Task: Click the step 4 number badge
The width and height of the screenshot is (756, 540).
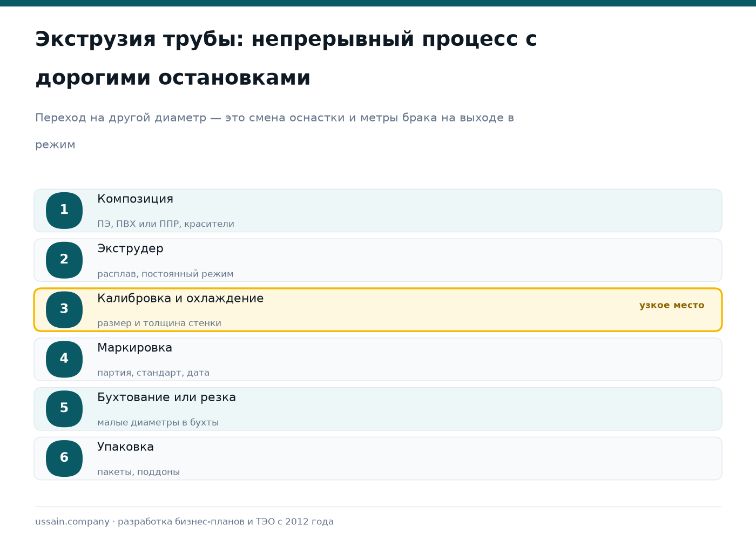Action: (x=64, y=359)
